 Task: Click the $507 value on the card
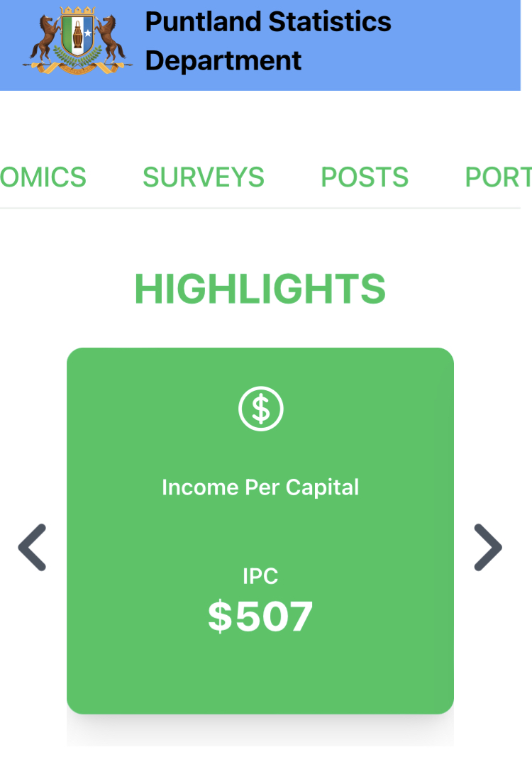click(260, 617)
